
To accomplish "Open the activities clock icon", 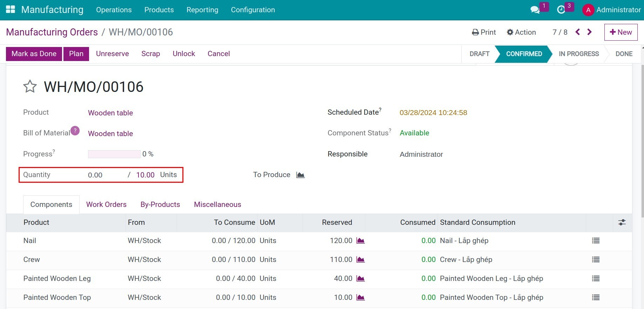I will [x=561, y=10].
